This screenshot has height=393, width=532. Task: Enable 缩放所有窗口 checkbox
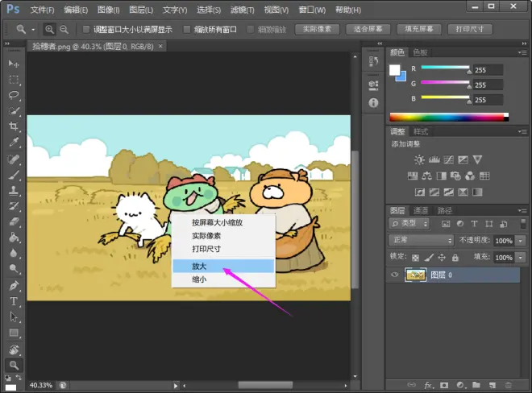tap(187, 30)
